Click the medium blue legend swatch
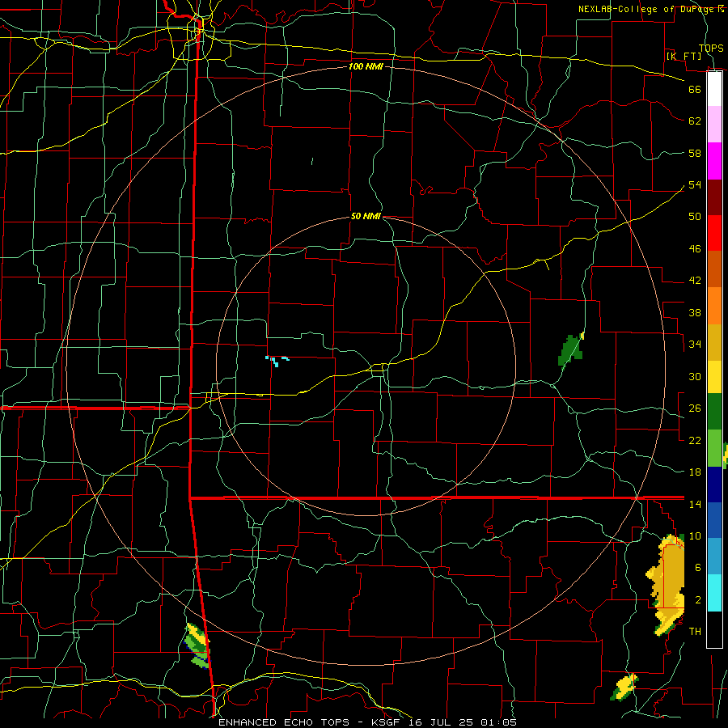This screenshot has width=728, height=728. tap(714, 520)
